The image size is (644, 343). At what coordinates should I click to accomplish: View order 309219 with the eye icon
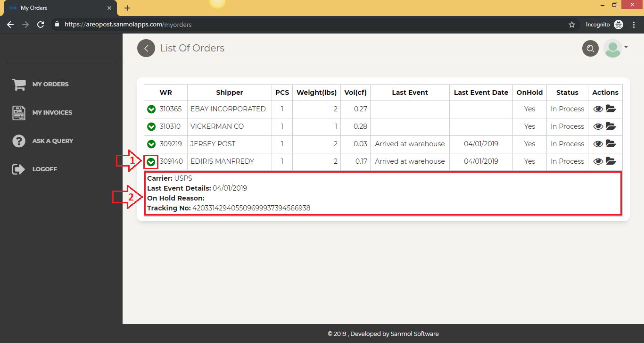pos(598,144)
